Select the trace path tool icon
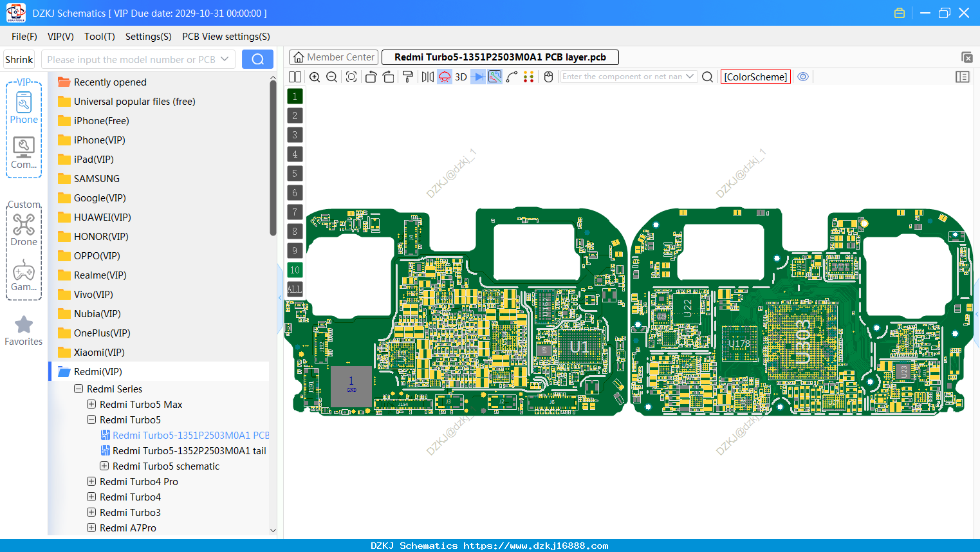 pyautogui.click(x=512, y=77)
